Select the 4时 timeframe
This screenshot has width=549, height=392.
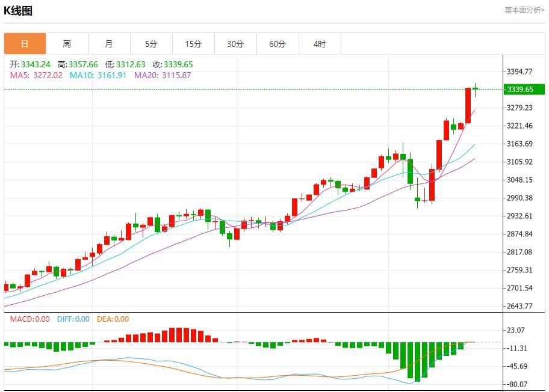click(320, 43)
